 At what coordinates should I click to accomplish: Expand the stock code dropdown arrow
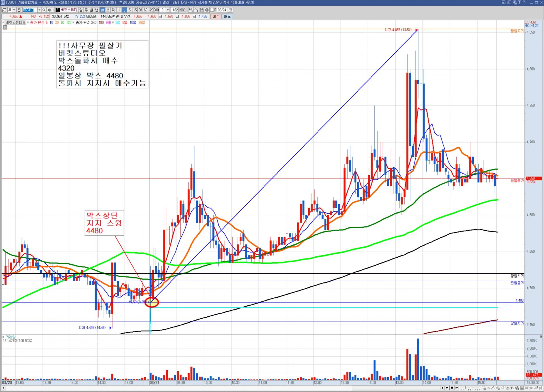(39, 10)
